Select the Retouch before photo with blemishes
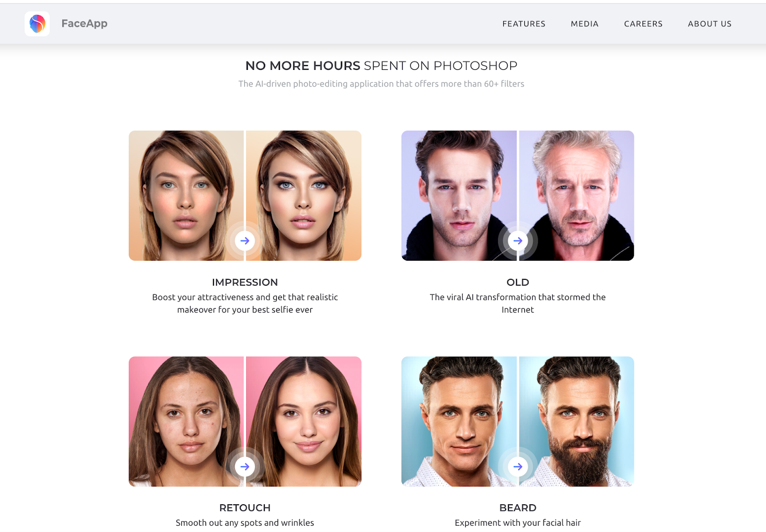Screen dimensions: 766x532 (x=186, y=421)
